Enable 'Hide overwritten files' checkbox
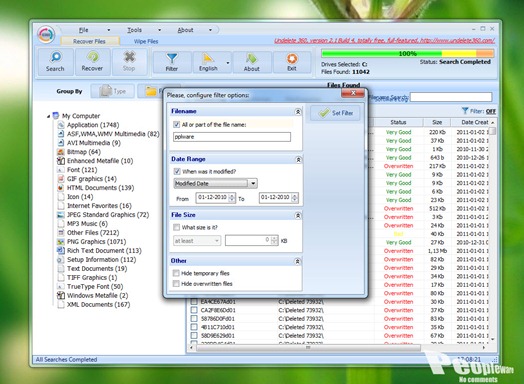The width and height of the screenshot is (524, 384). click(x=176, y=283)
